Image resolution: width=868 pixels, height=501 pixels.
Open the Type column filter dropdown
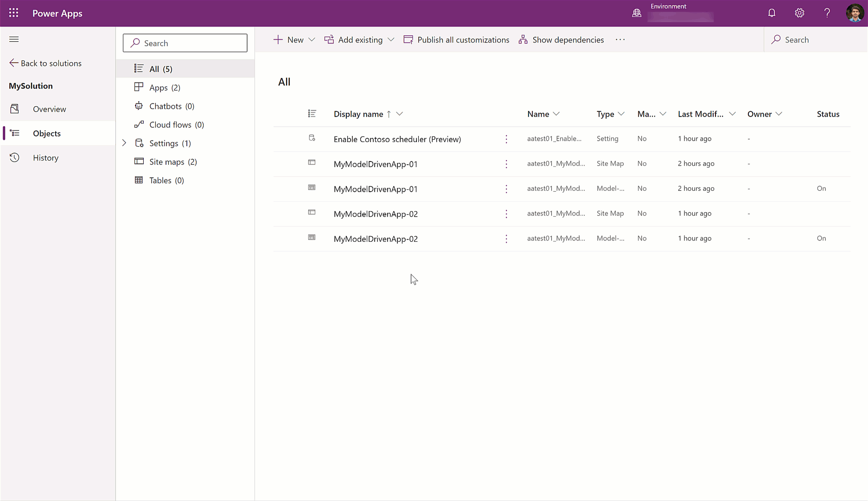[x=622, y=114]
